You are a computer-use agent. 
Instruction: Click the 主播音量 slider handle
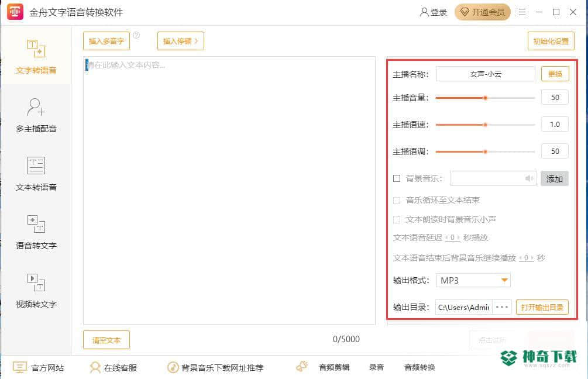tap(485, 98)
